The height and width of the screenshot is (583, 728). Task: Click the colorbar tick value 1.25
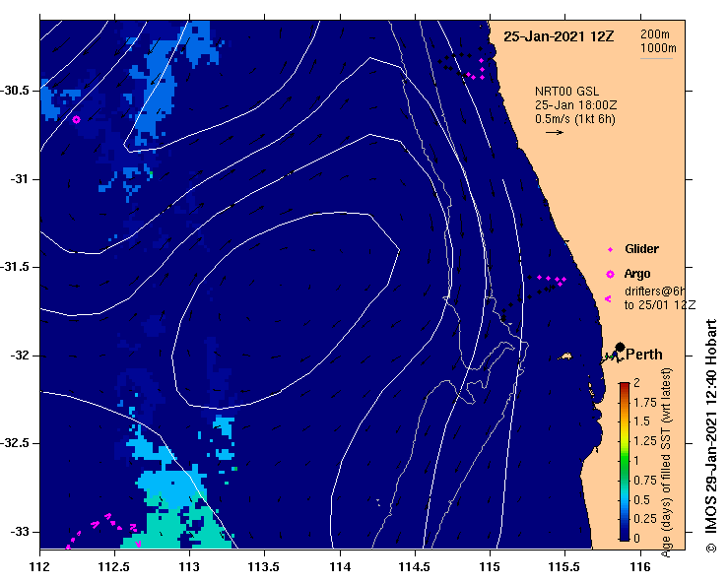[x=645, y=441]
